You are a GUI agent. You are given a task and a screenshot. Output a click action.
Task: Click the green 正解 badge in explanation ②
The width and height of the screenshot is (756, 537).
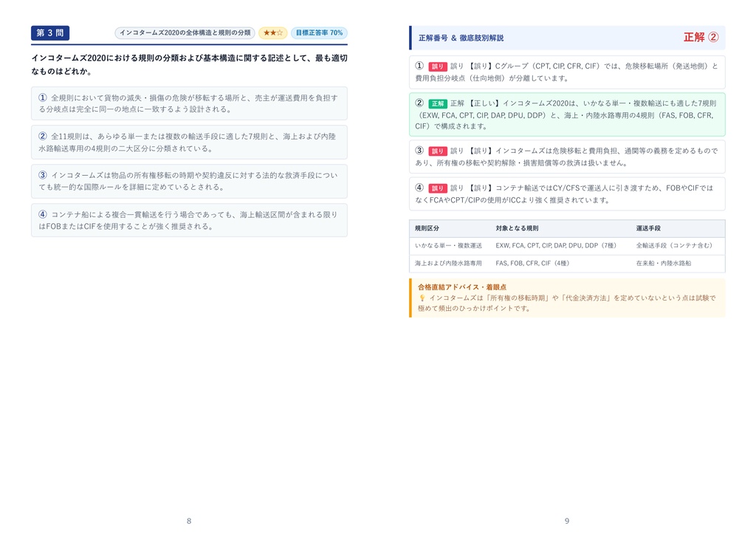click(437, 103)
